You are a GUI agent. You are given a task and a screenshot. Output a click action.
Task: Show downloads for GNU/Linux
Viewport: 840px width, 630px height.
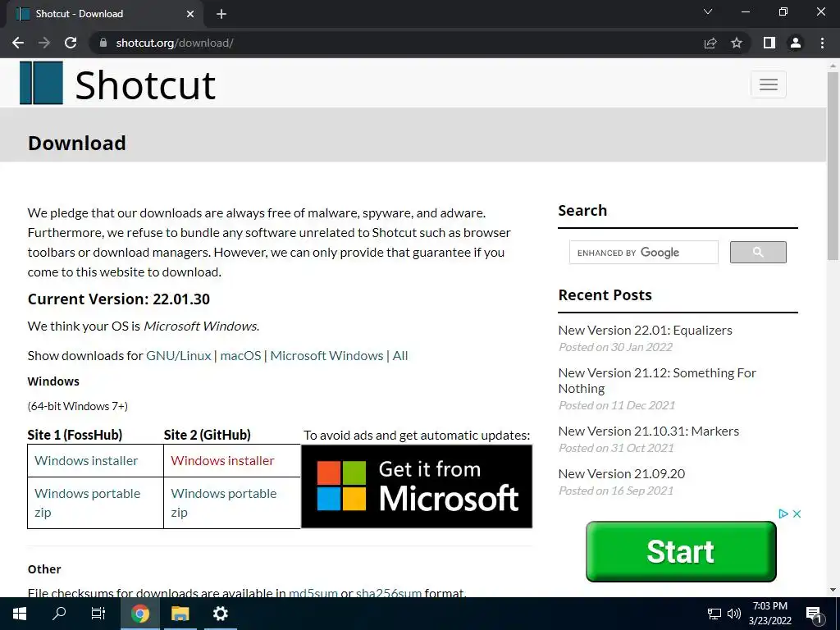point(178,356)
